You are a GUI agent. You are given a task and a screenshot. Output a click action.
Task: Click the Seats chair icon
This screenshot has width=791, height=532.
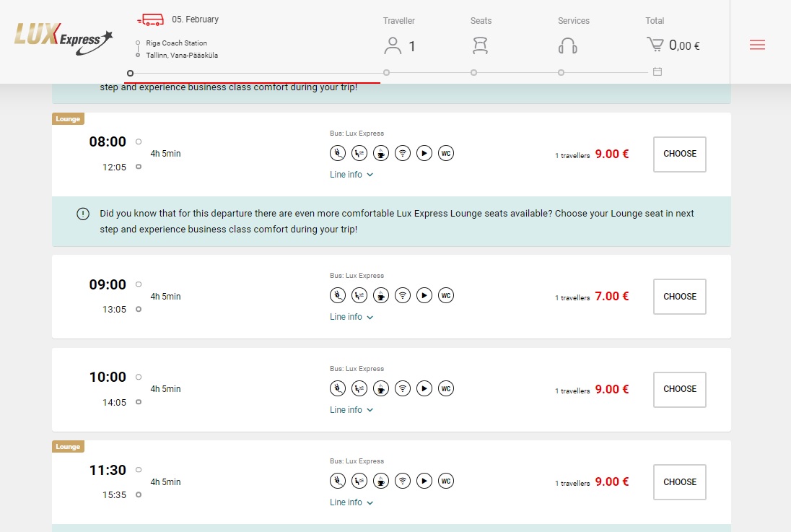click(481, 46)
